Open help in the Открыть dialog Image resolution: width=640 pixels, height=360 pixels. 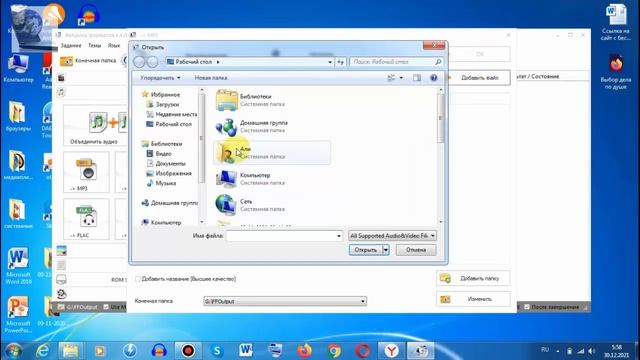(433, 78)
